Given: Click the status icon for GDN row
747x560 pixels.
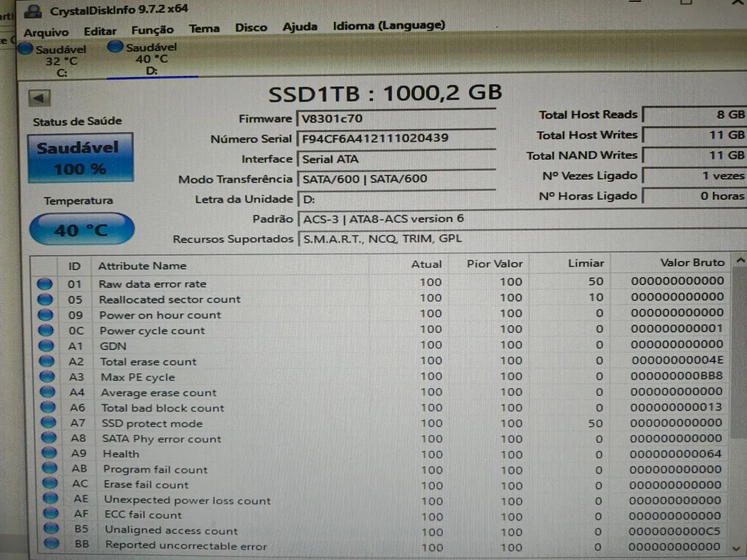Looking at the screenshot, I should (47, 346).
